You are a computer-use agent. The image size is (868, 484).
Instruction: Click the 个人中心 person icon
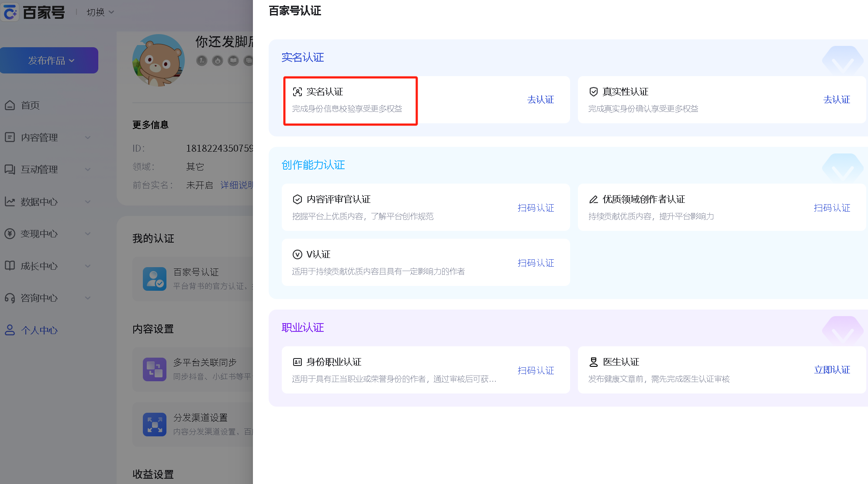(x=10, y=330)
